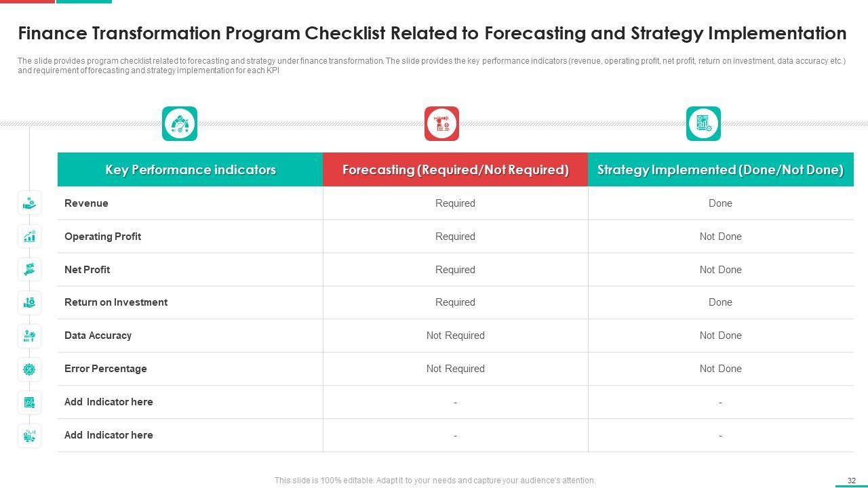Image resolution: width=868 pixels, height=488 pixels.
Task: Click the teal strategy icon above the third column
Action: pos(703,124)
